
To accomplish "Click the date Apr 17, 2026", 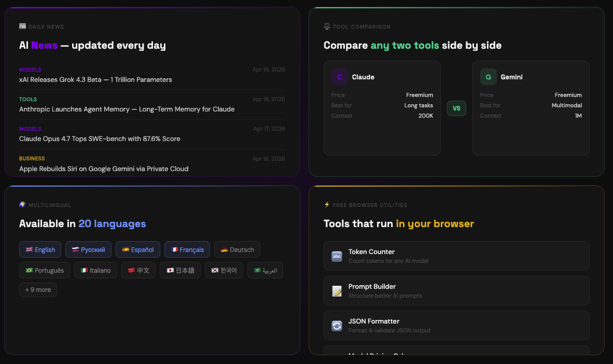I will tap(269, 129).
